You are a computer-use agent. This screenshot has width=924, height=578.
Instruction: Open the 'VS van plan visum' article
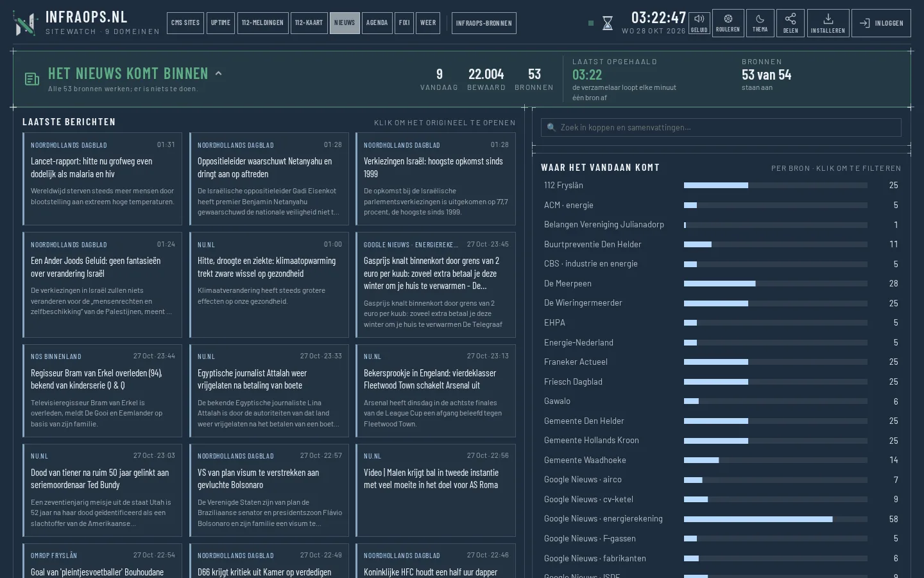pos(269,490)
